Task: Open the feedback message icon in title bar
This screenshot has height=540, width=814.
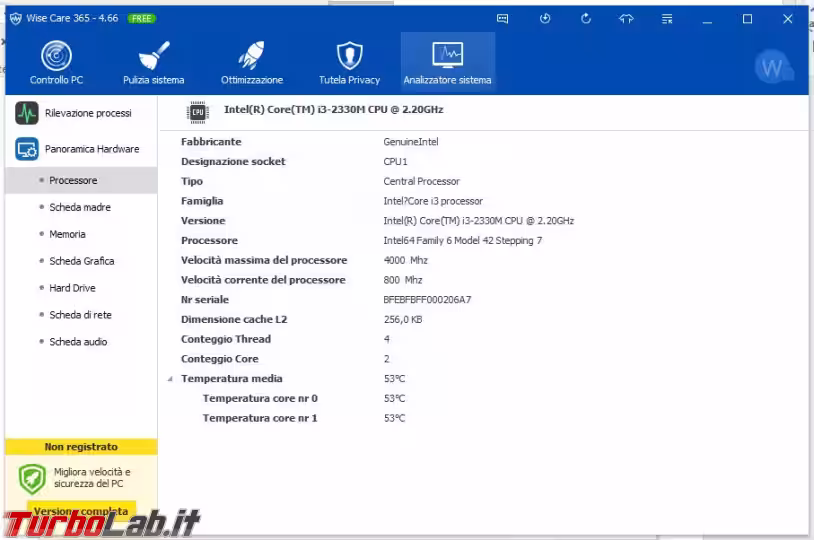Action: 503,19
